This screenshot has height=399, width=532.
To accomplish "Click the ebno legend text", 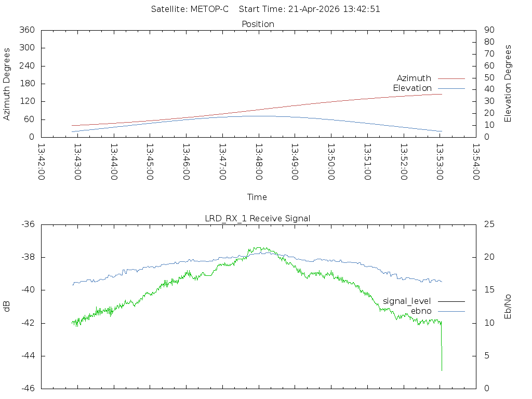I will tap(421, 311).
